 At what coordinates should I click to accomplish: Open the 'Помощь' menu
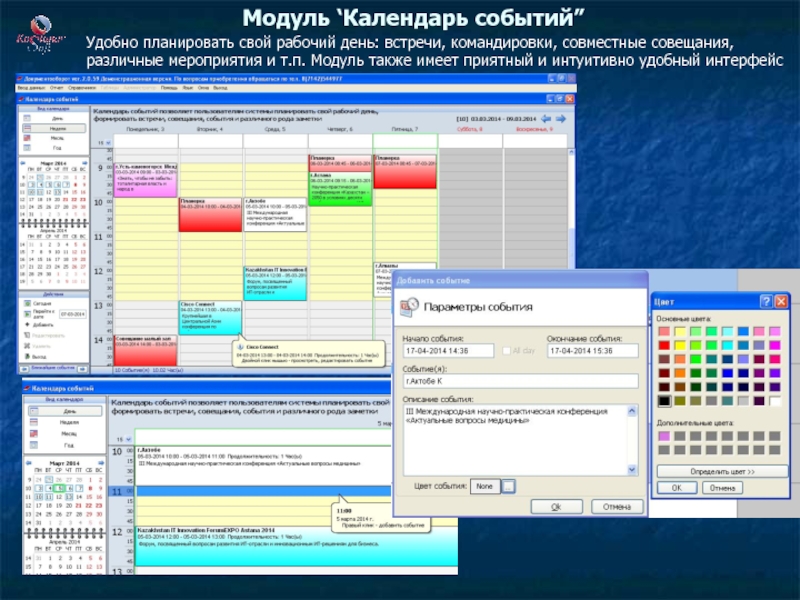[170, 88]
